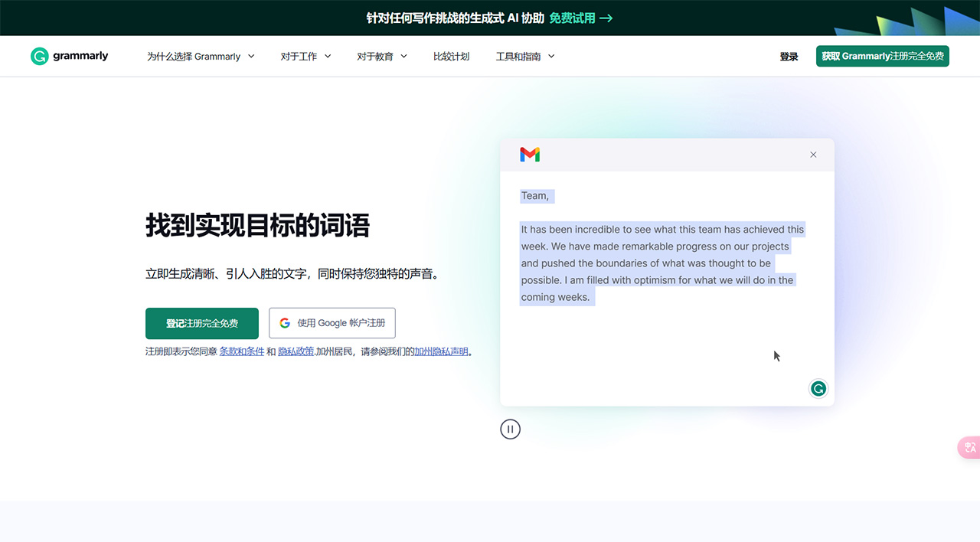Image resolution: width=980 pixels, height=542 pixels.
Task: Click the 获取 Grammarly注册完全免费 button
Action: (x=882, y=55)
